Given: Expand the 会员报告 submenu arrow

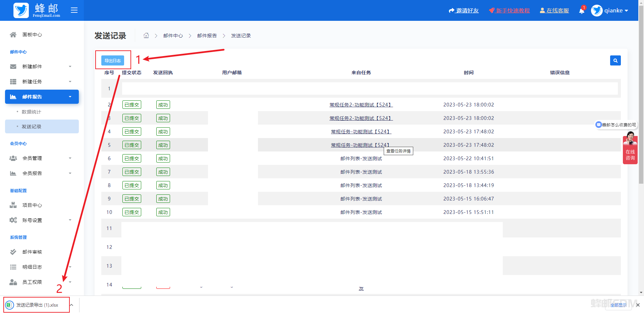Looking at the screenshot, I should tap(70, 173).
